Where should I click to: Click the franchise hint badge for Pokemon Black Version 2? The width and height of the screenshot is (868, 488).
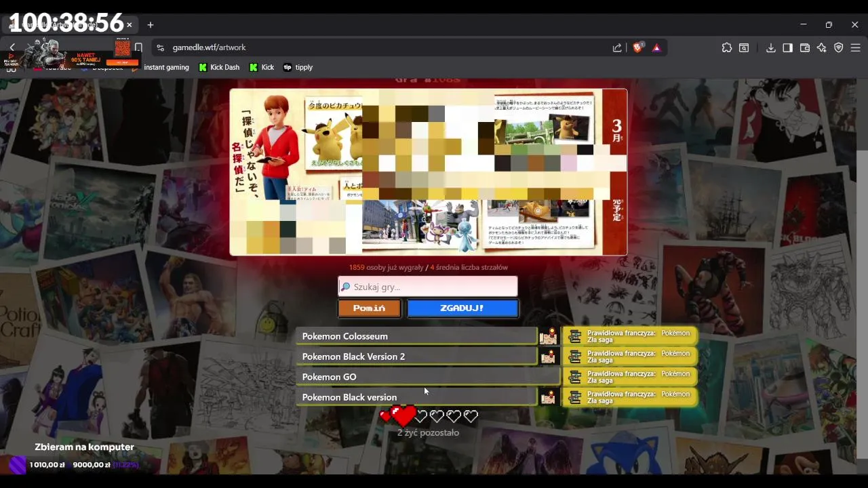point(630,357)
